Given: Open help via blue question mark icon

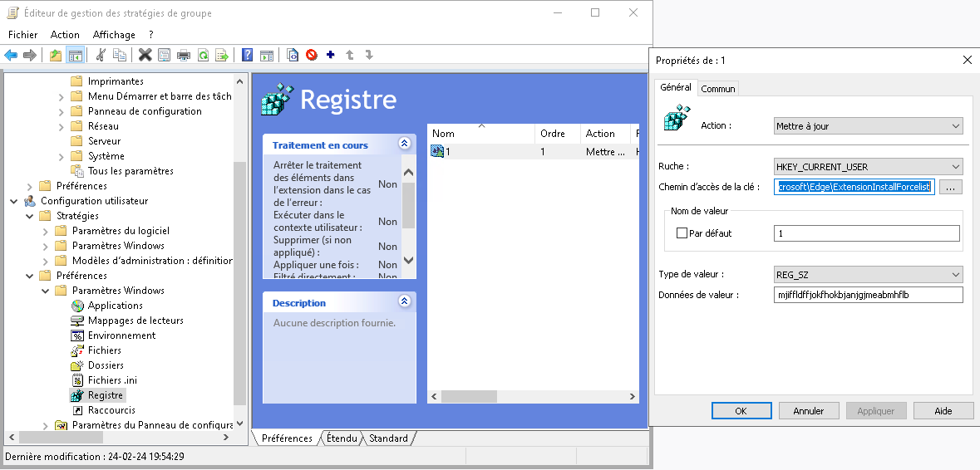Looking at the screenshot, I should click(x=247, y=56).
